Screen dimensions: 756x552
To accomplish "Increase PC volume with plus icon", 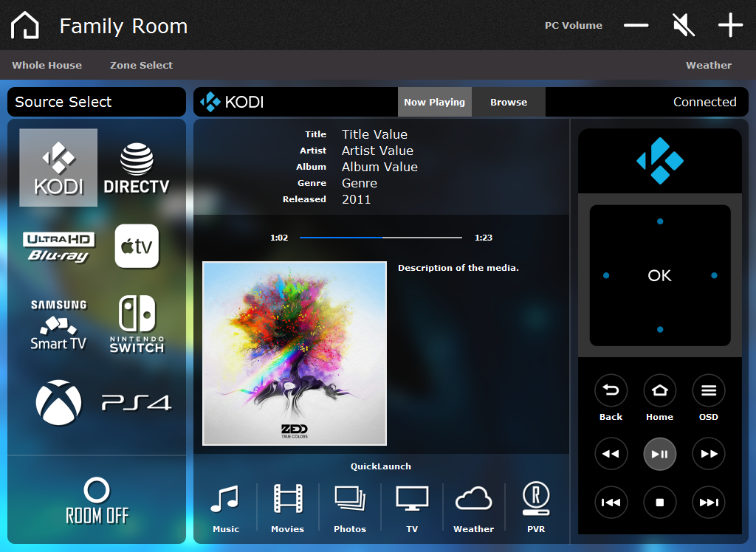I will click(730, 25).
